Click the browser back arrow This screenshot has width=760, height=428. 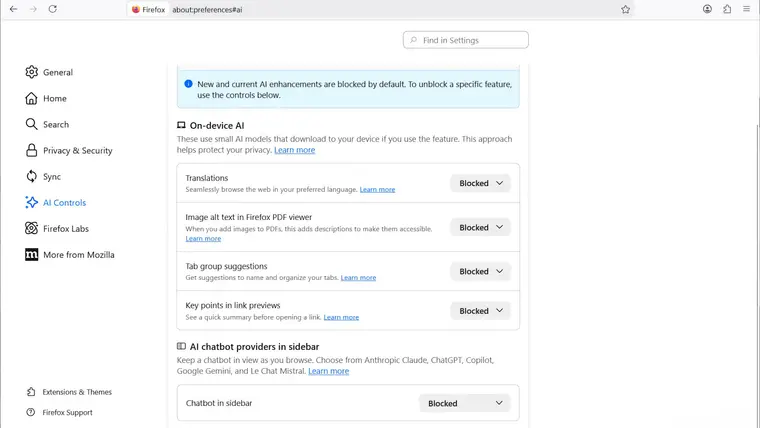13,9
